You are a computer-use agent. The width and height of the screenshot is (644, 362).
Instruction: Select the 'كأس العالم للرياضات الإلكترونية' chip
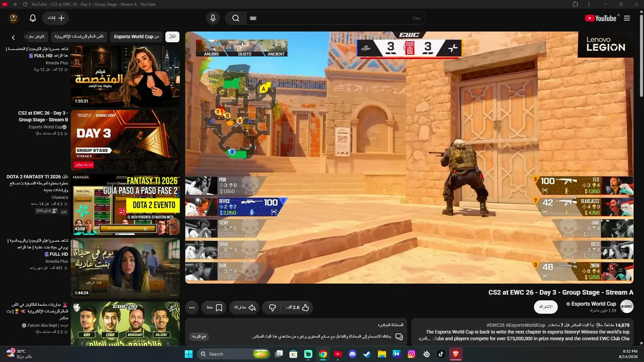tap(79, 37)
